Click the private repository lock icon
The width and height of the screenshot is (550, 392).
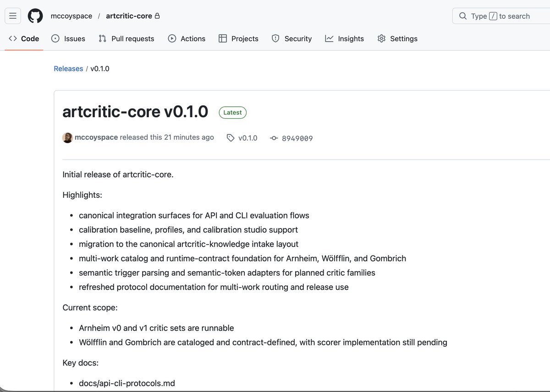coord(157,16)
